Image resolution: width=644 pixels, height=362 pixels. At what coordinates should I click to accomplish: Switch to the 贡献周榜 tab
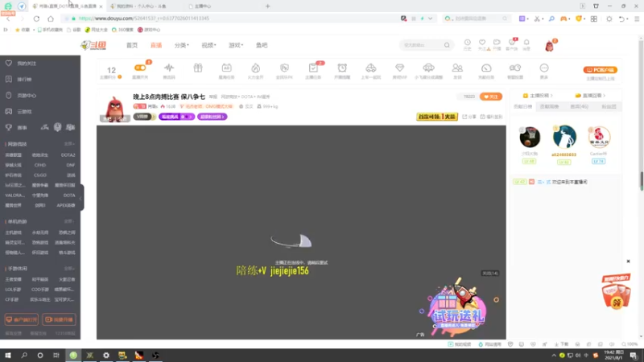[x=549, y=106]
